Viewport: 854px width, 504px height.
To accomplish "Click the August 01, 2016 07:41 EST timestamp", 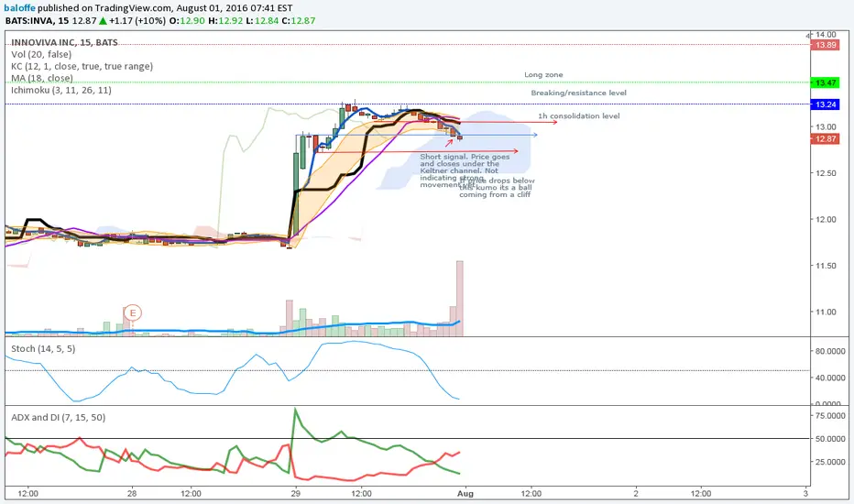I will tap(235, 8).
